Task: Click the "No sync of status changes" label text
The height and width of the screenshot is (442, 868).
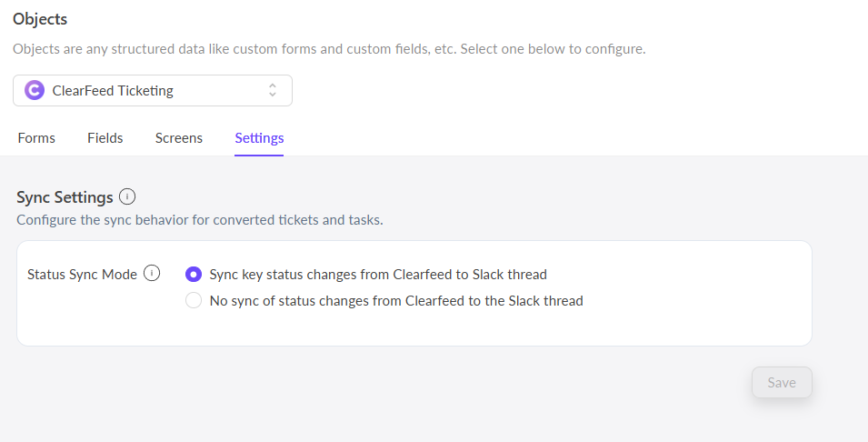Action: point(396,300)
